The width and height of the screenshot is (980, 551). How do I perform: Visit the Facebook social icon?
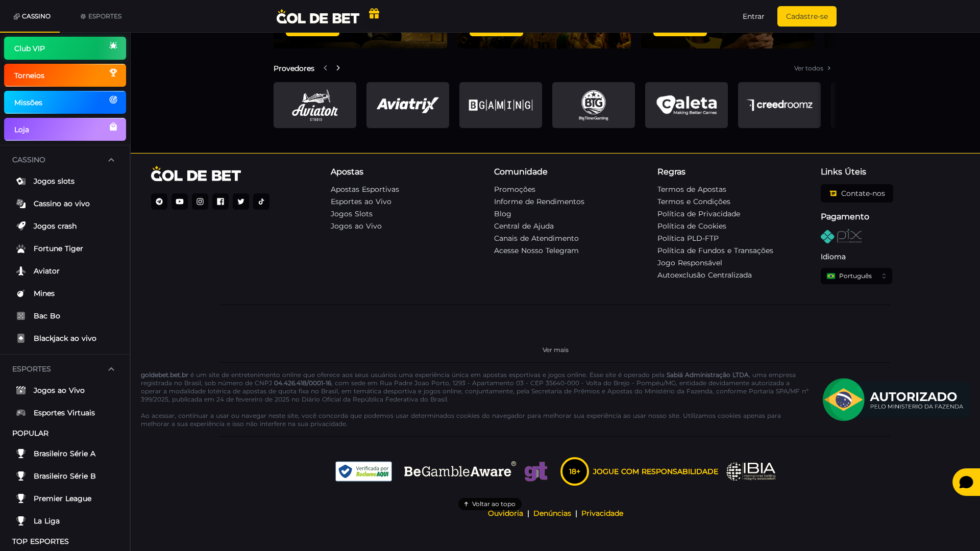pyautogui.click(x=220, y=202)
